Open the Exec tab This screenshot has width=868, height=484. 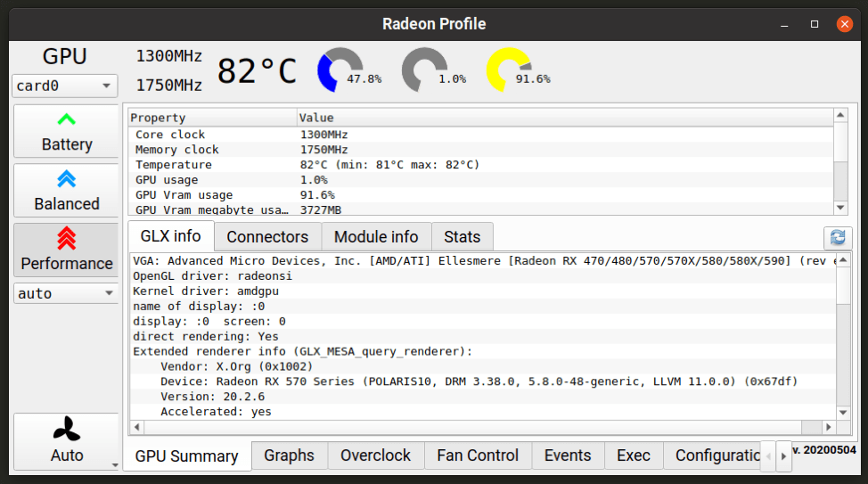click(x=634, y=455)
